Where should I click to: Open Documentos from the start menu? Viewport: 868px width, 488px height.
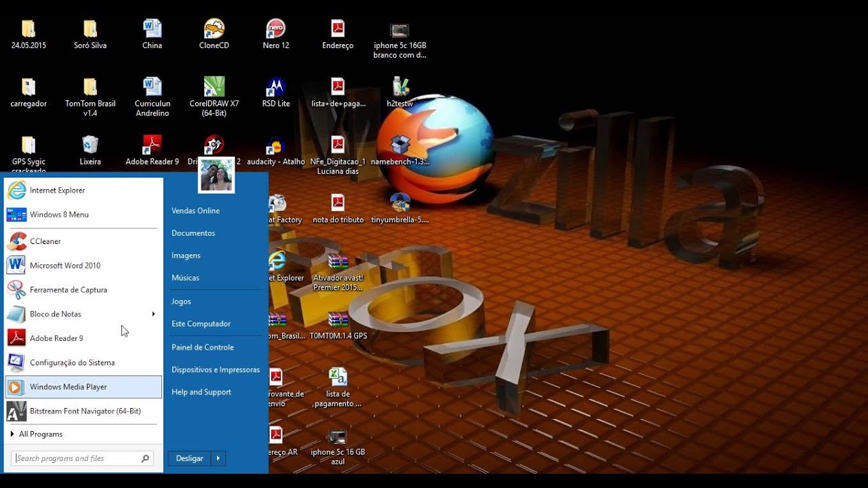193,233
